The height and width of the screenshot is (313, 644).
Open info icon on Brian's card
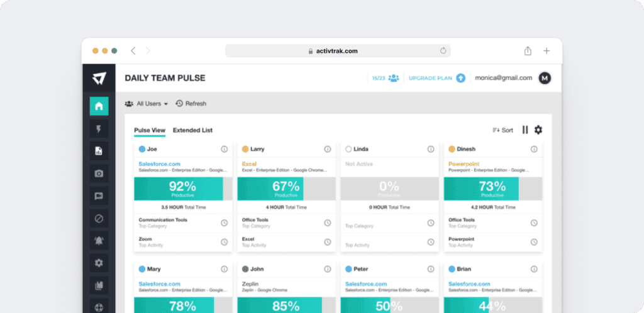(x=534, y=269)
